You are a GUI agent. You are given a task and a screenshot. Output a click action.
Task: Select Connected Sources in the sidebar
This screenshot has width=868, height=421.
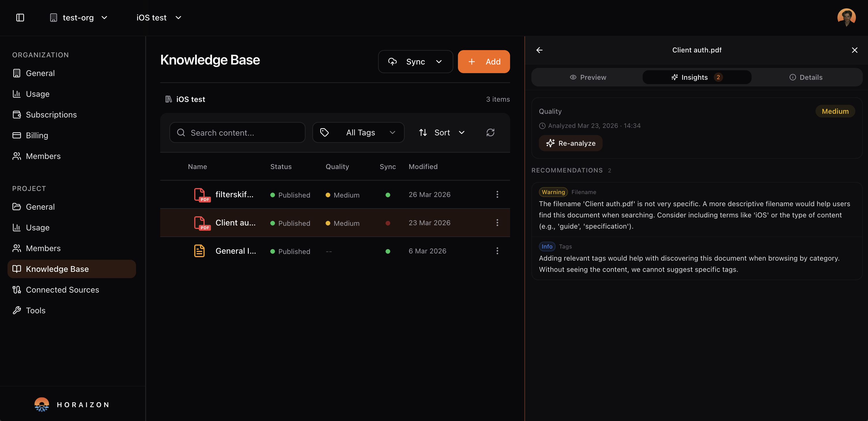click(x=62, y=290)
